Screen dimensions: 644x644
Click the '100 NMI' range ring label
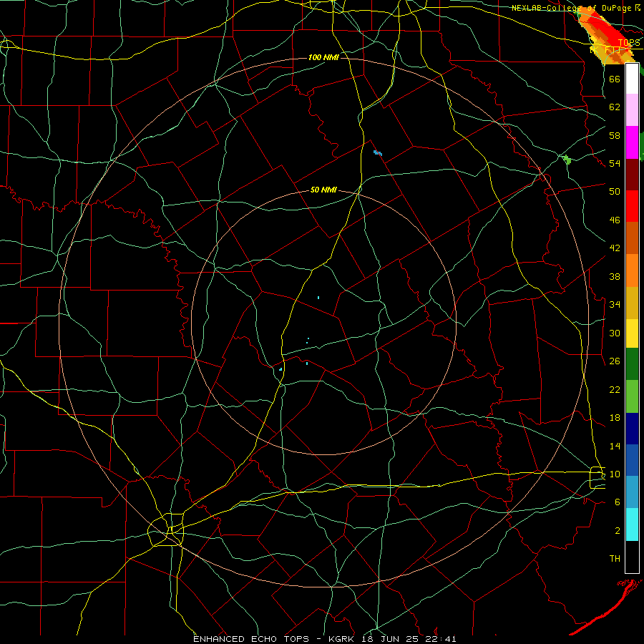click(x=323, y=57)
